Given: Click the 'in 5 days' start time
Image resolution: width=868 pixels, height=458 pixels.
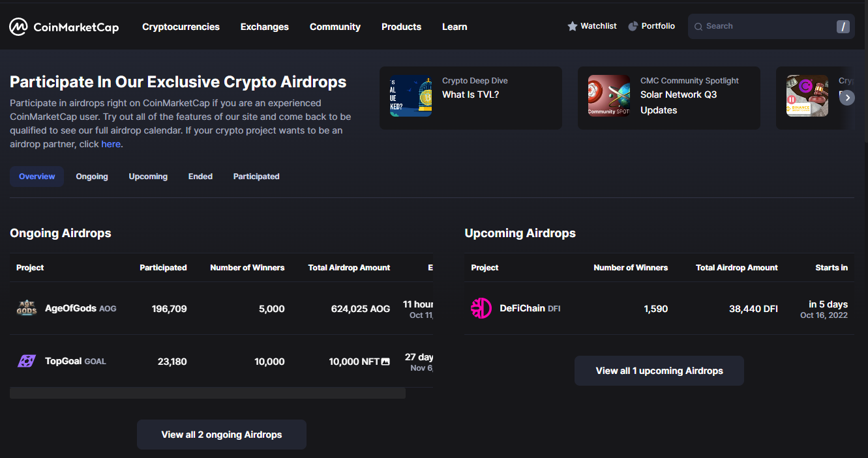Looking at the screenshot, I should [x=828, y=304].
